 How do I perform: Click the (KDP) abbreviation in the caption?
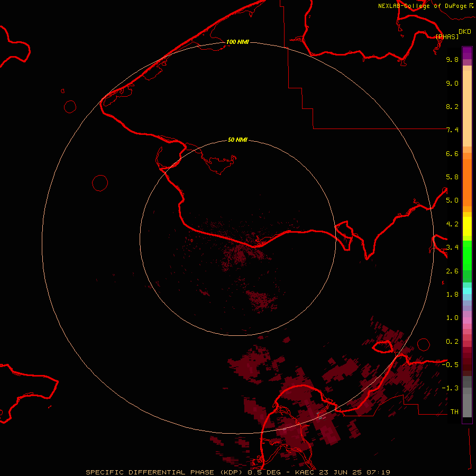[231, 472]
